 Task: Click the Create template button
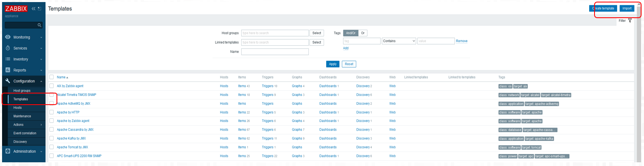click(x=603, y=8)
